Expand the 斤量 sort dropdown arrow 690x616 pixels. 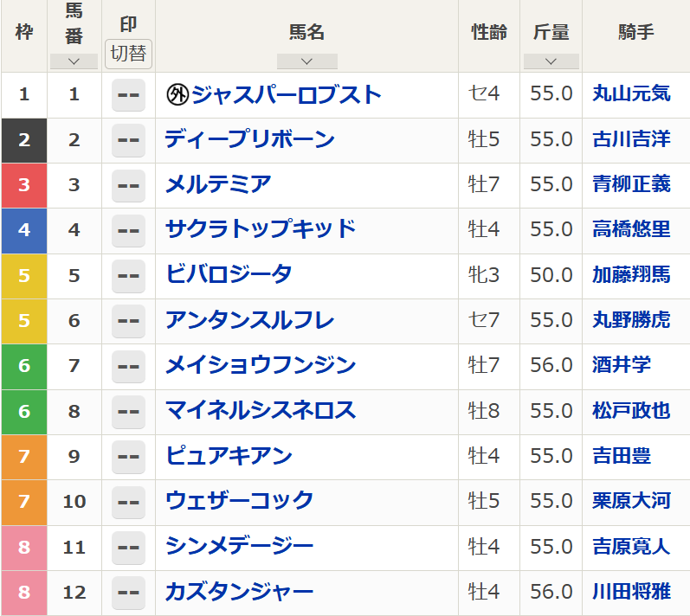551,61
